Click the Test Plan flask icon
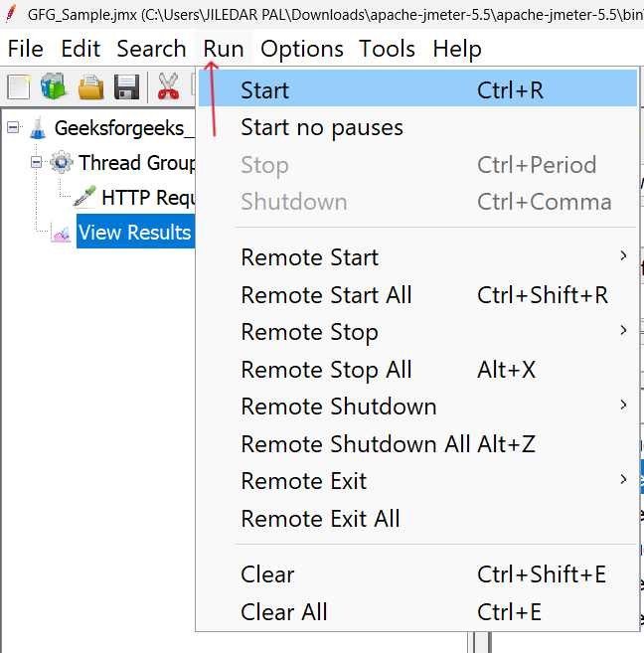This screenshot has height=653, width=644. tap(38, 128)
